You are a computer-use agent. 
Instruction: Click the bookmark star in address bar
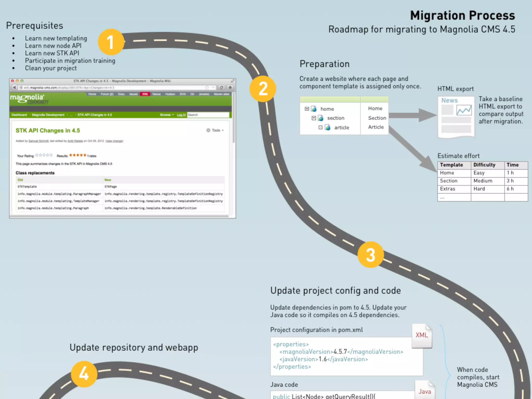tap(207, 88)
